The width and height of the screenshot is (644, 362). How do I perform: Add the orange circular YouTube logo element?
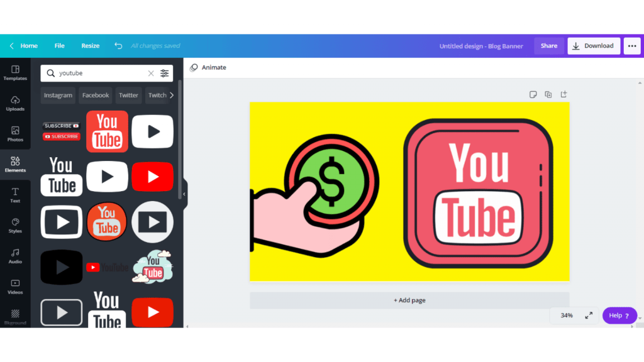[x=107, y=222]
